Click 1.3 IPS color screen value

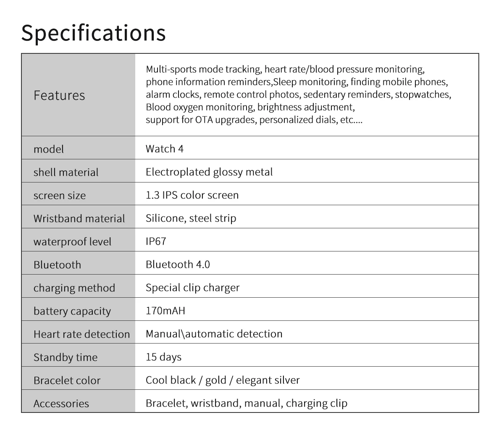(x=192, y=195)
